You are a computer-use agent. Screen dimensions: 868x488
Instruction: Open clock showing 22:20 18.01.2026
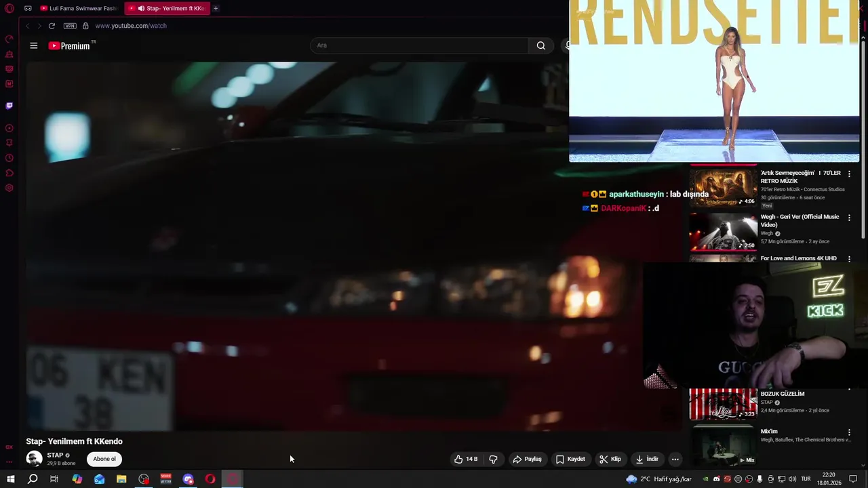829,479
